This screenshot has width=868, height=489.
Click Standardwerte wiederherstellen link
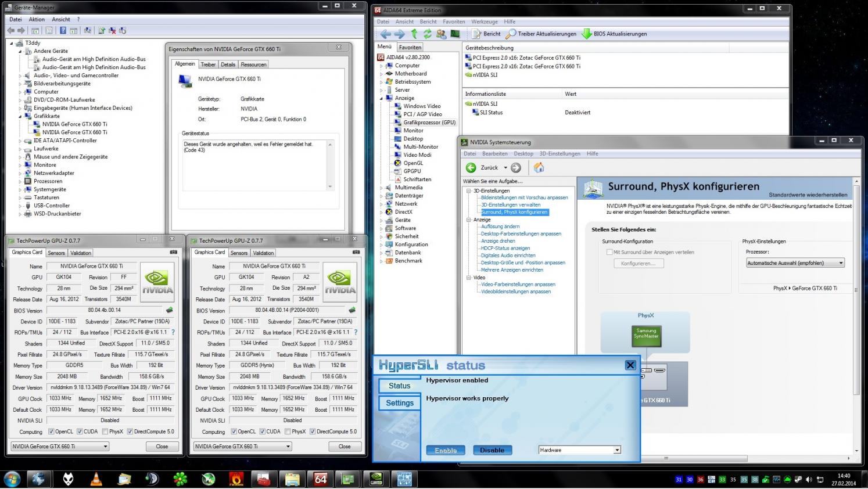coord(808,195)
